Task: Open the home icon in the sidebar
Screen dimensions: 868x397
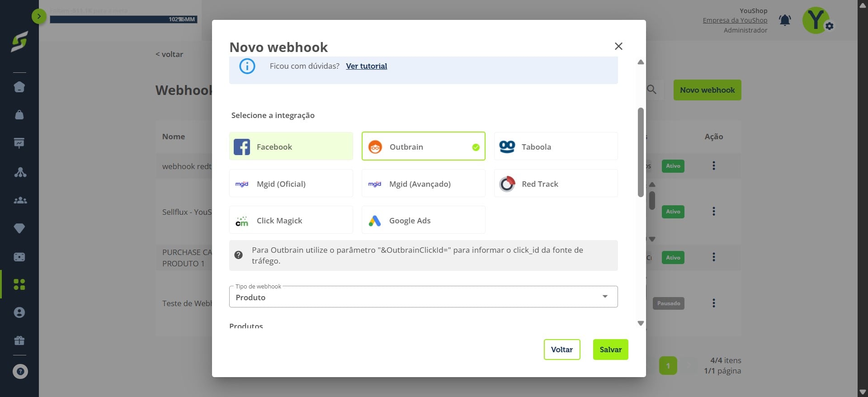Action: (x=19, y=87)
